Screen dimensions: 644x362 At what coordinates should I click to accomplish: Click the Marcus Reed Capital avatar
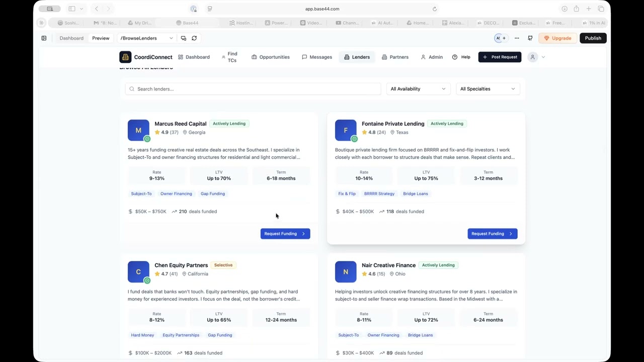coord(138,130)
